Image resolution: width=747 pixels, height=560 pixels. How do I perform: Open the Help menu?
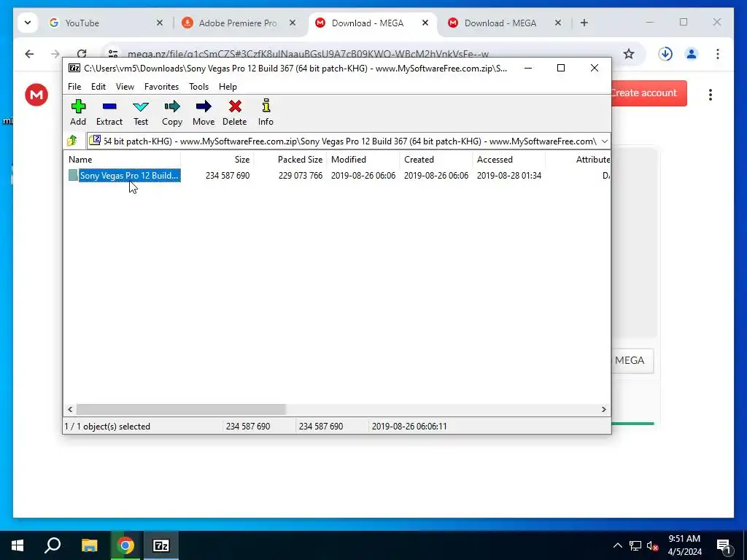click(x=228, y=87)
